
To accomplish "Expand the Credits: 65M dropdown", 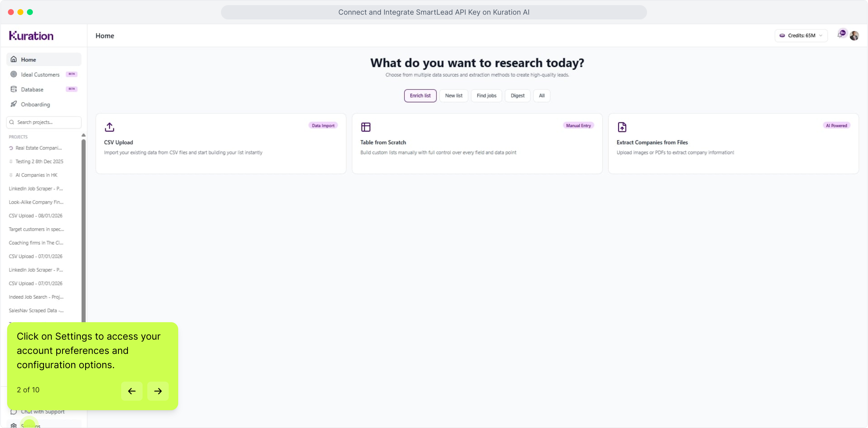I will [x=801, y=36].
